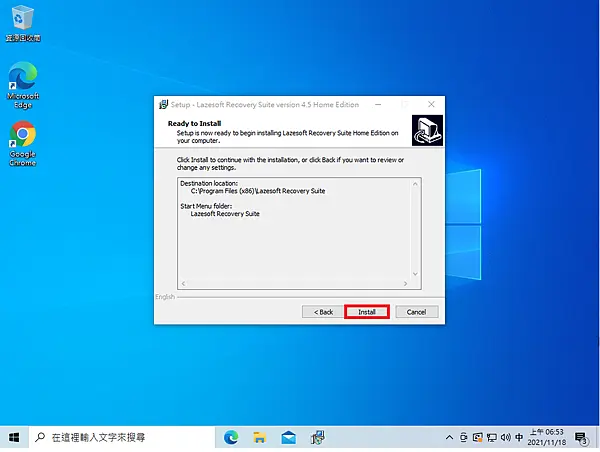Open the network status tray icon
The image size is (600, 452).
click(491, 437)
